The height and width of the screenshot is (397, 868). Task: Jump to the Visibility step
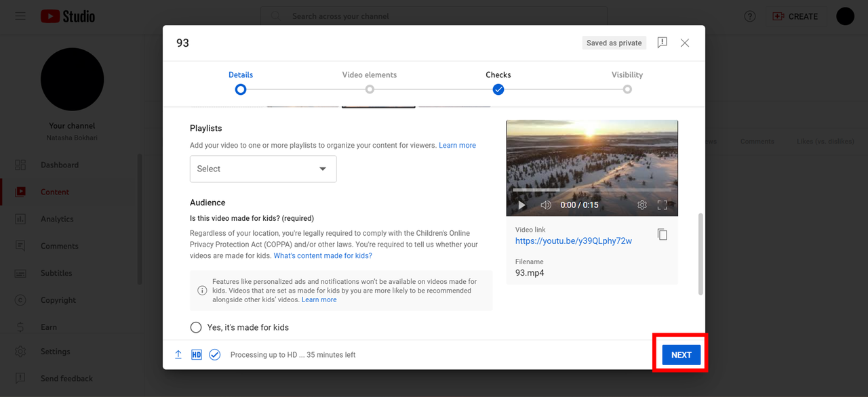627,81
